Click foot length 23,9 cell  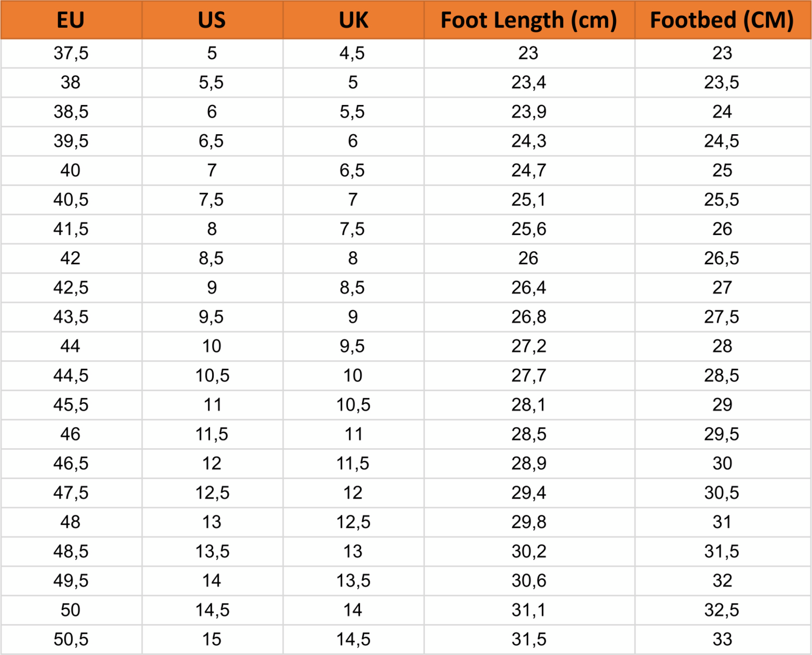click(x=529, y=112)
